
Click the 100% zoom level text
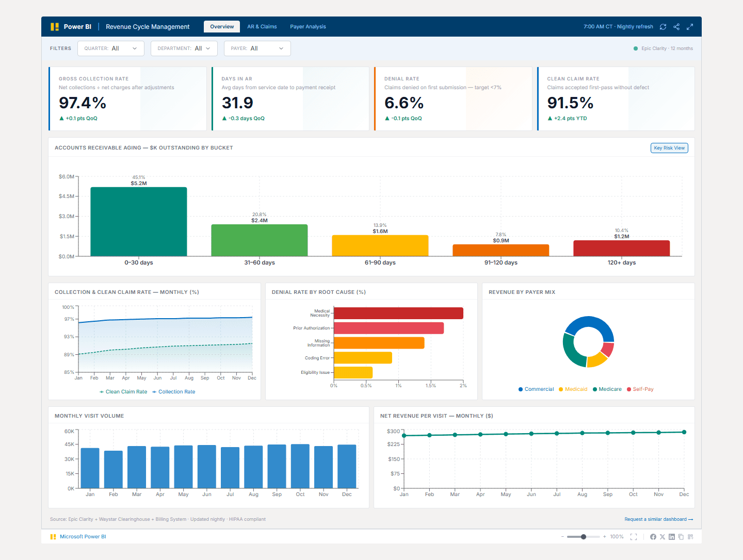[x=617, y=537]
